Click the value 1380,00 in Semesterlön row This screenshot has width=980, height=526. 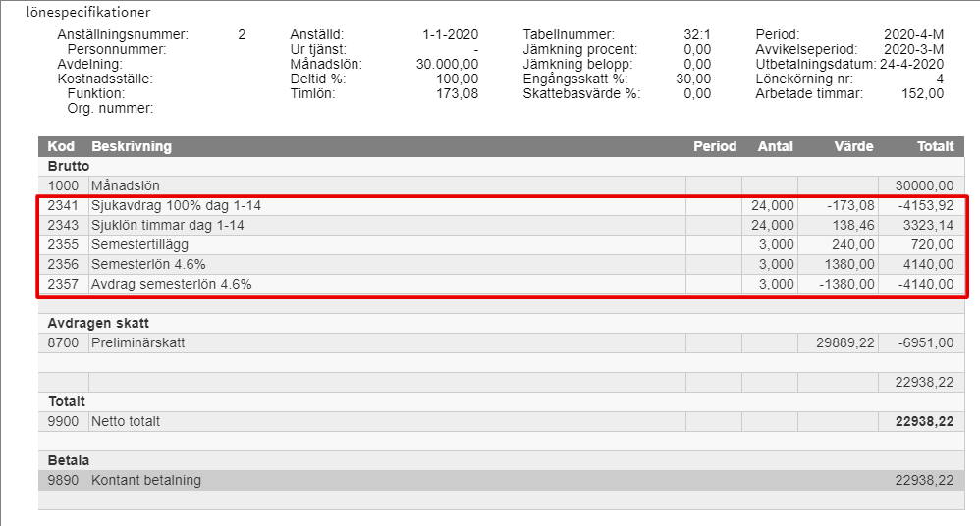[x=849, y=264]
